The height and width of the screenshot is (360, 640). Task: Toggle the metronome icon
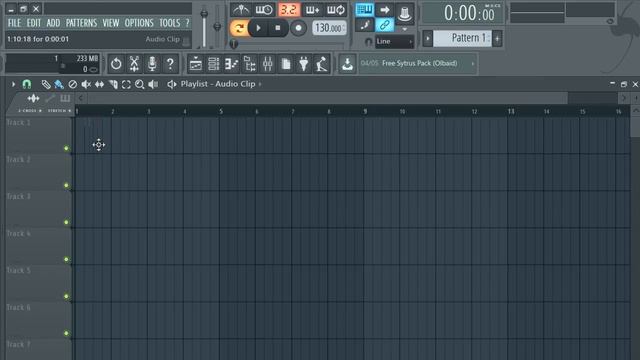pyautogui.click(x=242, y=9)
